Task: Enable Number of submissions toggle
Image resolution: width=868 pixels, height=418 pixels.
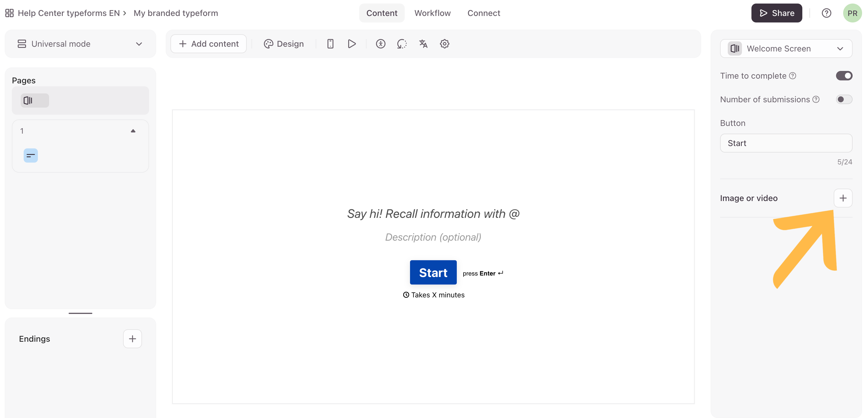Action: click(x=844, y=99)
